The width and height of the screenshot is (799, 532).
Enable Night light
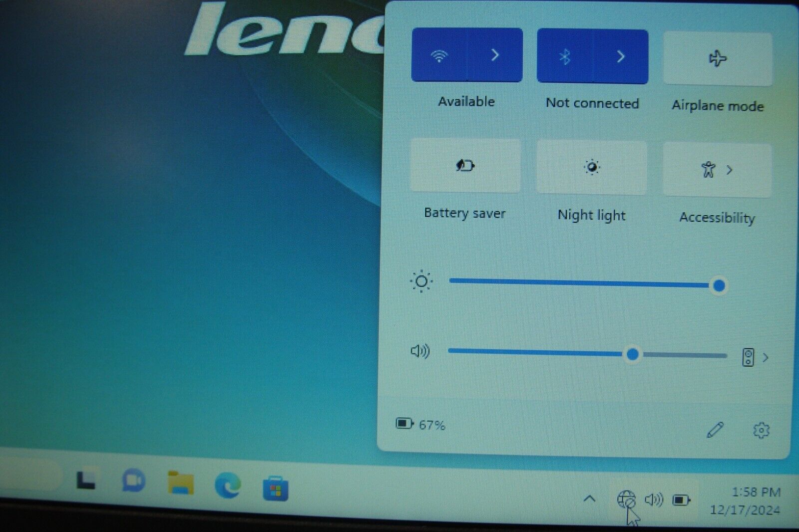pos(592,168)
